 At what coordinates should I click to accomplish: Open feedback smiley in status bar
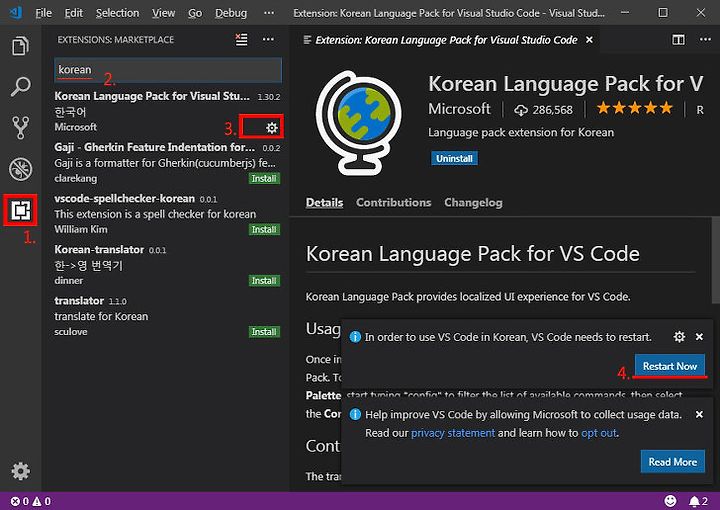[670, 501]
